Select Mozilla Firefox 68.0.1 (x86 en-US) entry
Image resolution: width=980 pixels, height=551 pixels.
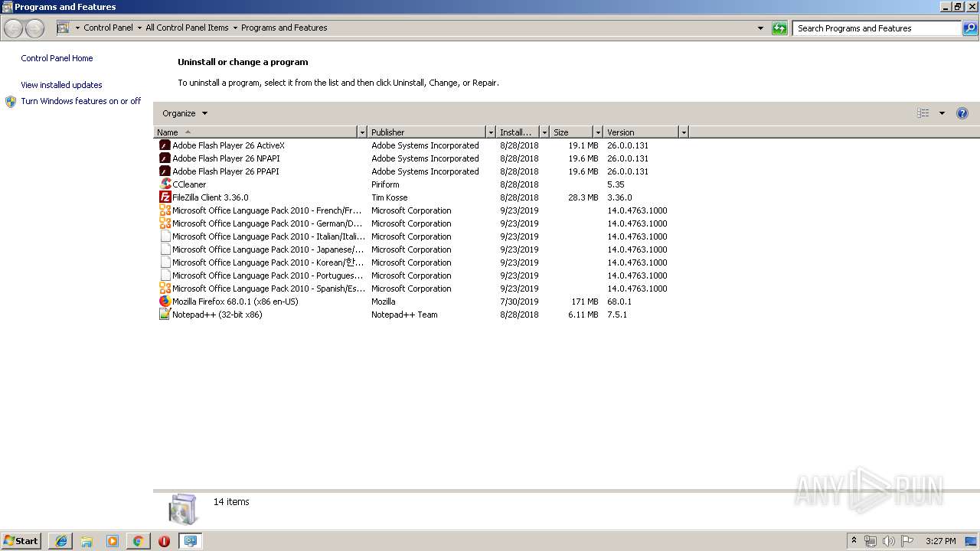click(235, 302)
